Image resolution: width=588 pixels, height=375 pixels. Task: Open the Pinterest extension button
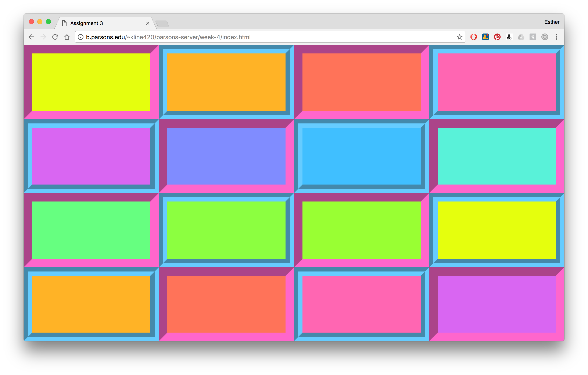point(497,37)
